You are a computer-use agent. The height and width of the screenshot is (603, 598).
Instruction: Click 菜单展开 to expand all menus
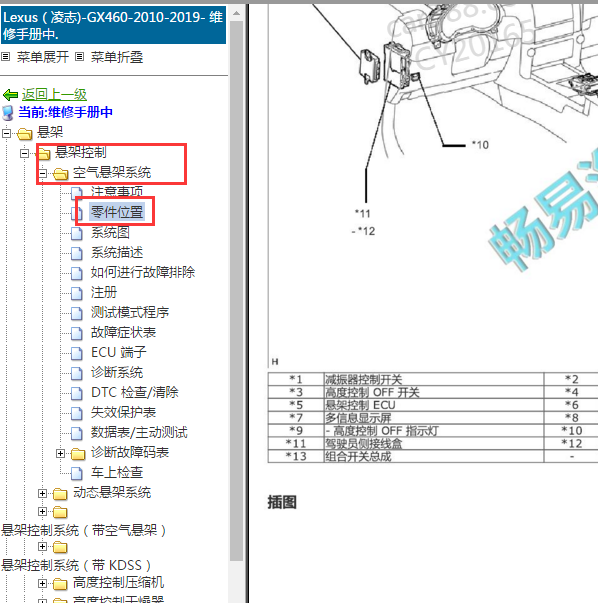coord(43,57)
